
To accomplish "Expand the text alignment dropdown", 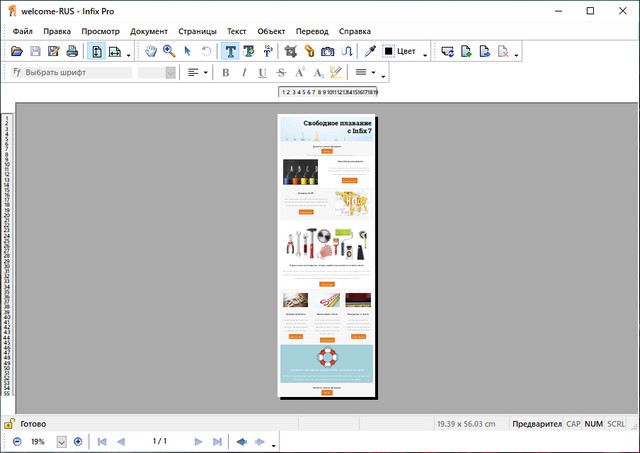I will [207, 73].
